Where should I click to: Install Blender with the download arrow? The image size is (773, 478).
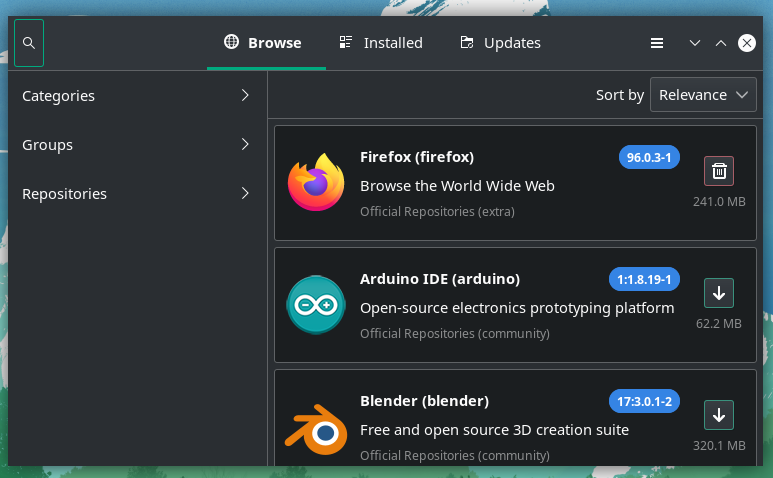[719, 415]
